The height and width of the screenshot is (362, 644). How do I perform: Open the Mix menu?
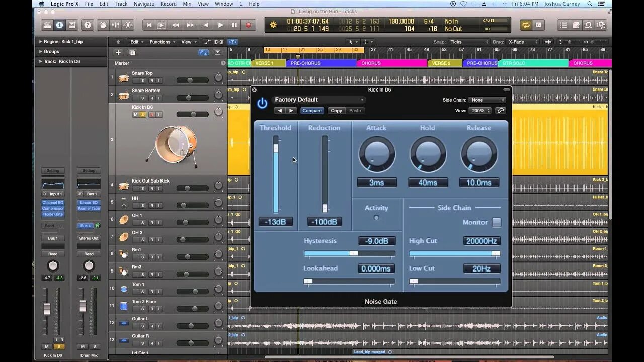click(187, 4)
